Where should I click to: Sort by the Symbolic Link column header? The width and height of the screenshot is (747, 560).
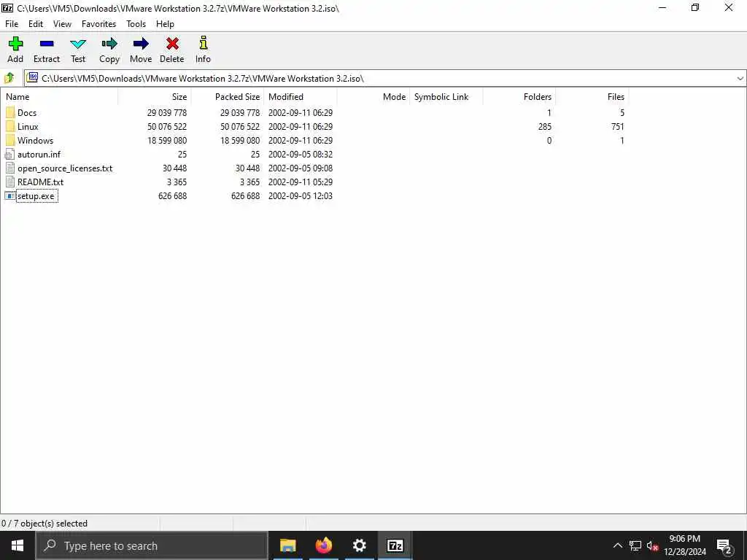coord(446,97)
